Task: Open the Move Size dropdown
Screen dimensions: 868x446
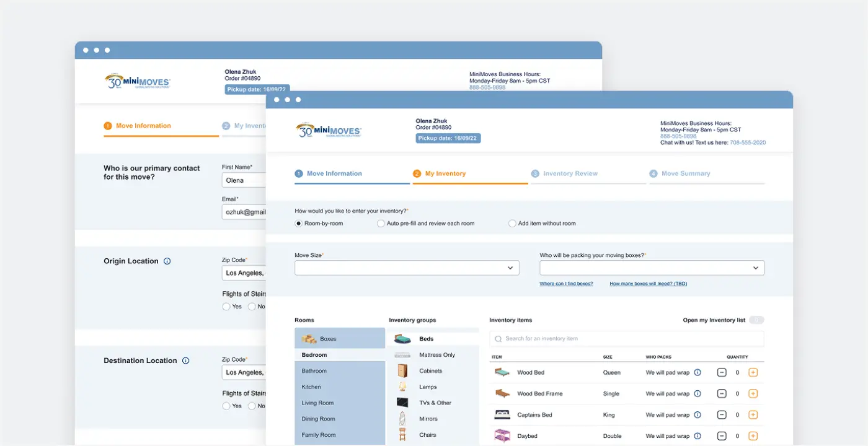Action: [x=407, y=268]
